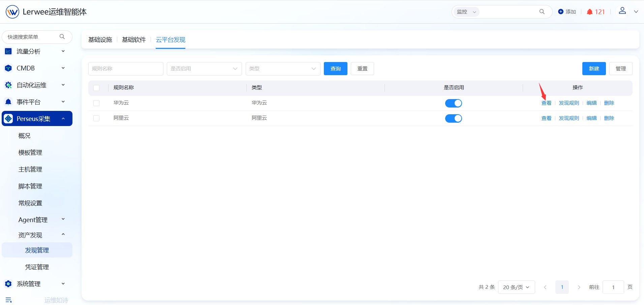Open the 模板管理 menu item
Viewport: 644px width, 305px height.
[x=30, y=153]
